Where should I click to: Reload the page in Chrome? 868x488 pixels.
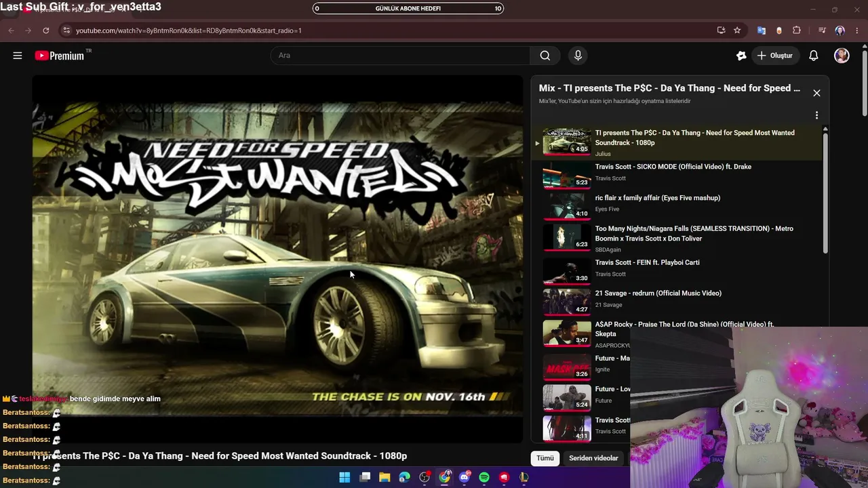(x=46, y=30)
